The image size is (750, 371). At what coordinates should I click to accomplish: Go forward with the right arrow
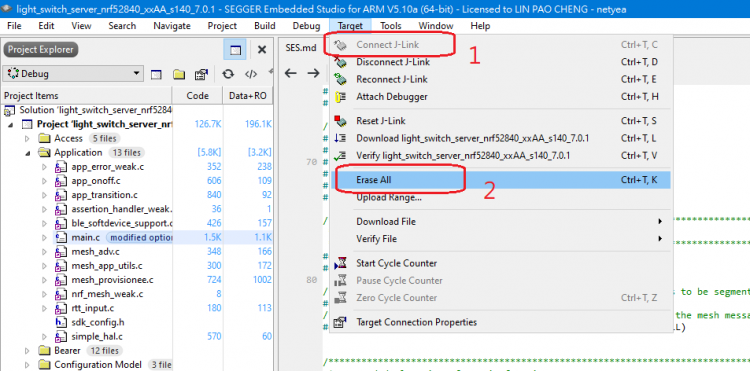(313, 73)
